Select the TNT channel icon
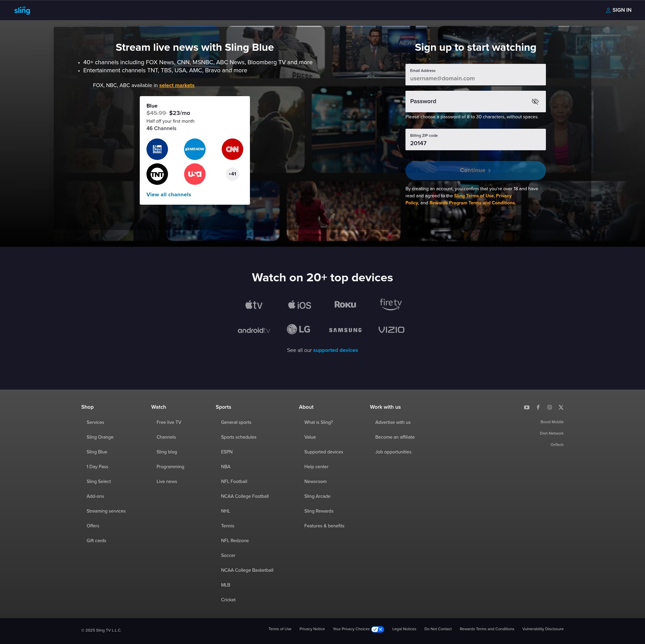 coord(157,174)
